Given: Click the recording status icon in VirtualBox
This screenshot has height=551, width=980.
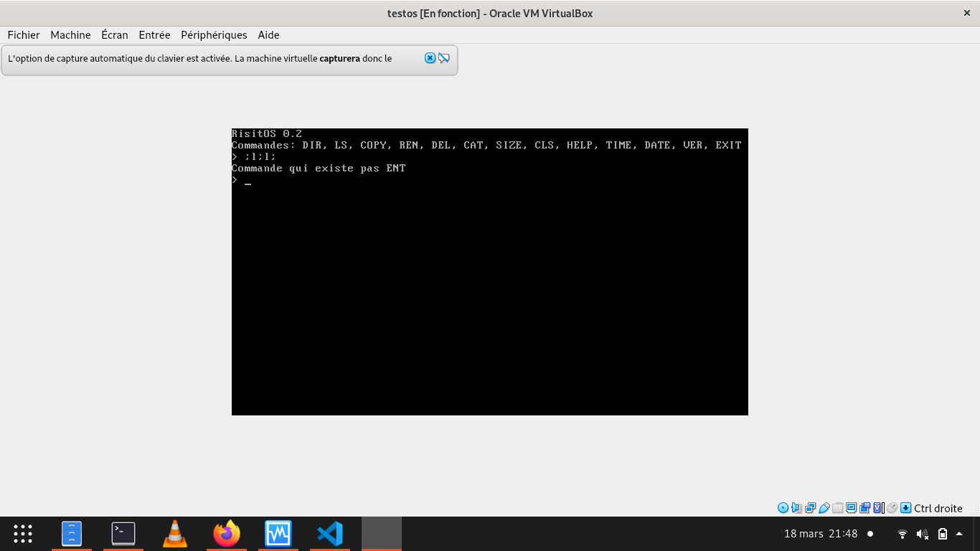Looking at the screenshot, I should 864,508.
